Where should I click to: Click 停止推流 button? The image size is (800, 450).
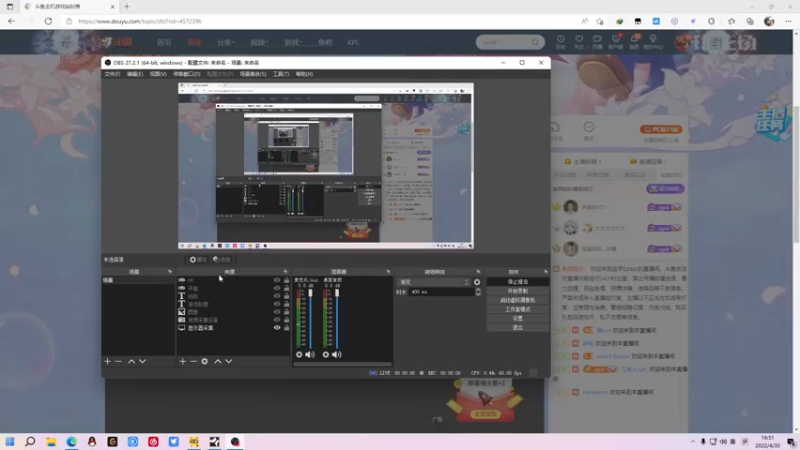517,282
